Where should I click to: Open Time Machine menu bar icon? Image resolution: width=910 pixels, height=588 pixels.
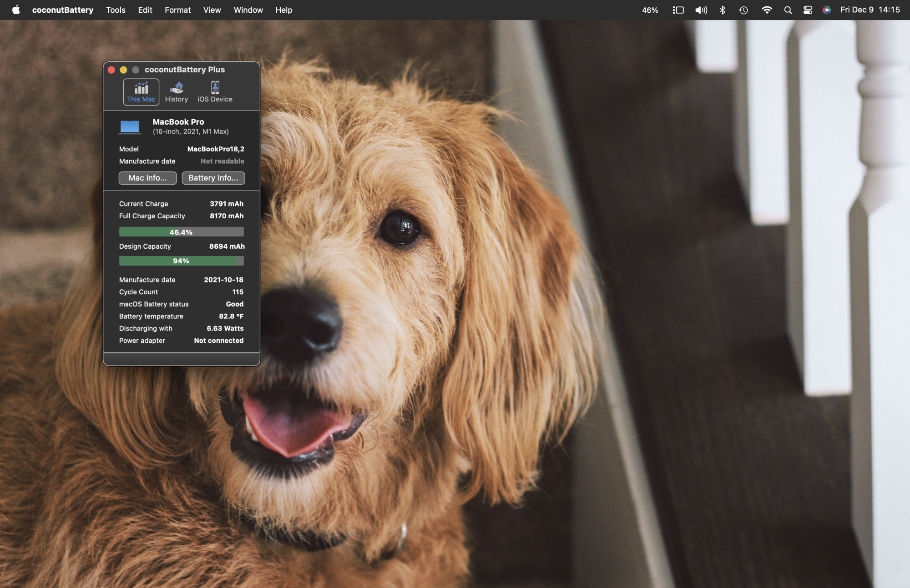743,10
